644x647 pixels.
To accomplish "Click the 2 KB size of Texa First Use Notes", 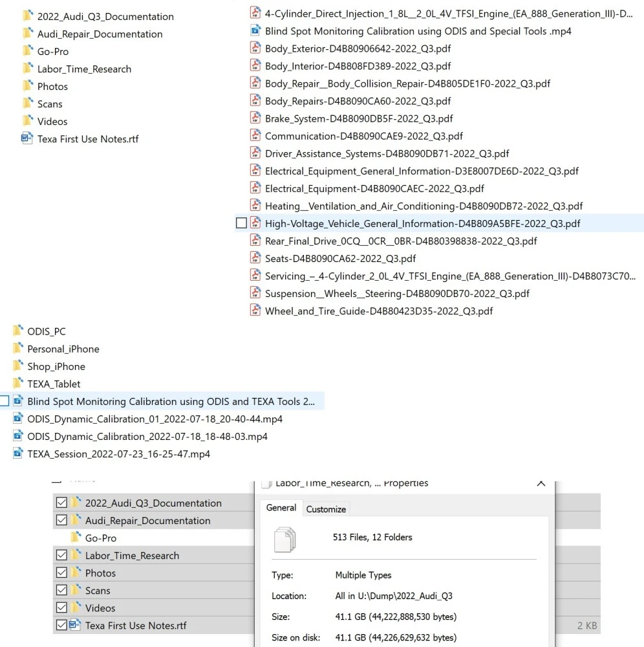I will pos(586,626).
